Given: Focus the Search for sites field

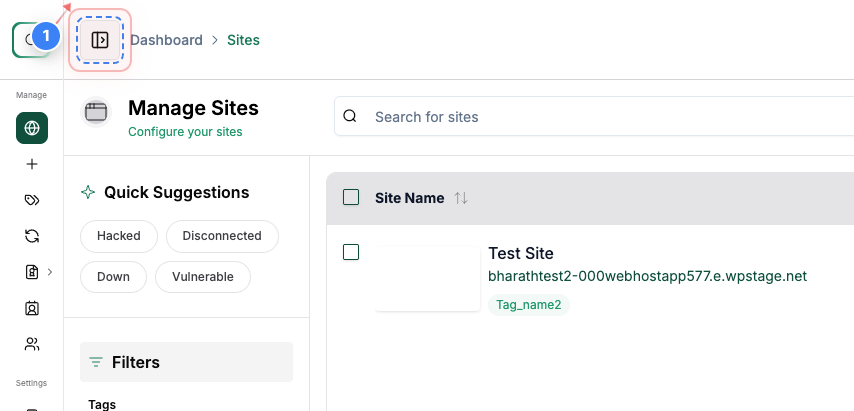Looking at the screenshot, I should [x=594, y=116].
